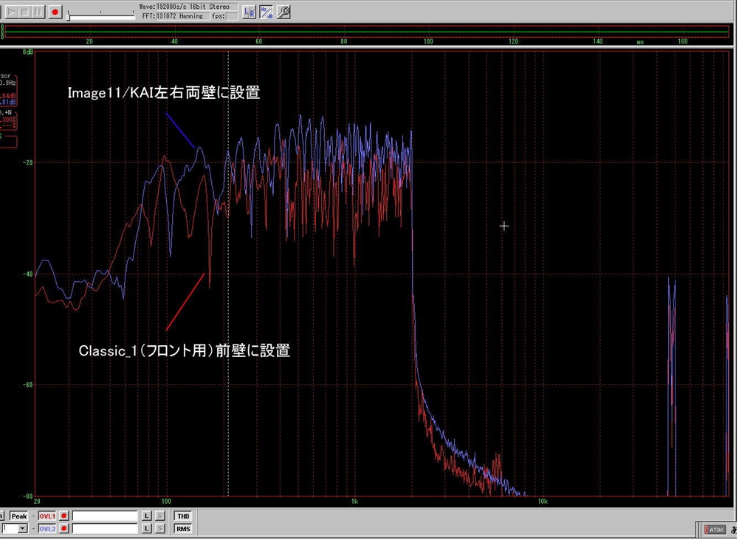
Task: Click the OVL1 overlay record button
Action: 64,516
